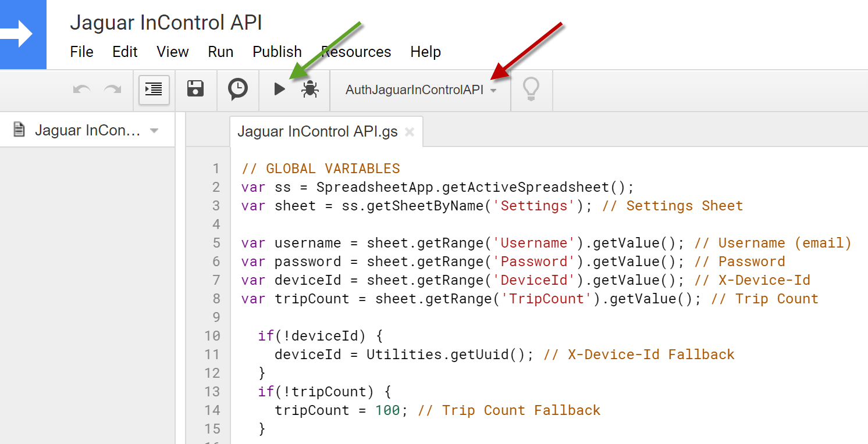Close the Jaguar InControl API.gs tab
868x444 pixels.
click(410, 132)
